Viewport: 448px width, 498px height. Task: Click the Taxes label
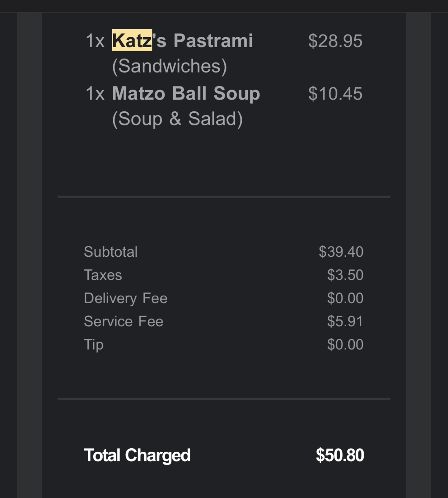[103, 275]
